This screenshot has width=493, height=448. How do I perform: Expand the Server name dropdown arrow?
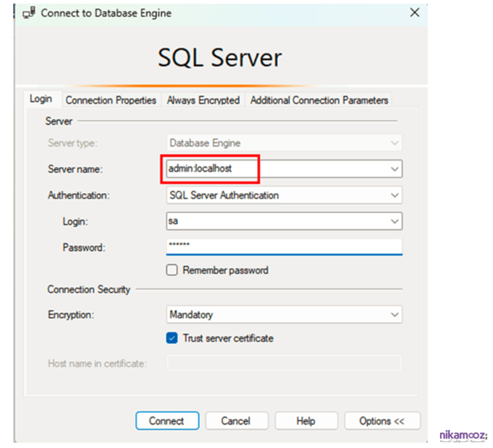[x=394, y=169]
